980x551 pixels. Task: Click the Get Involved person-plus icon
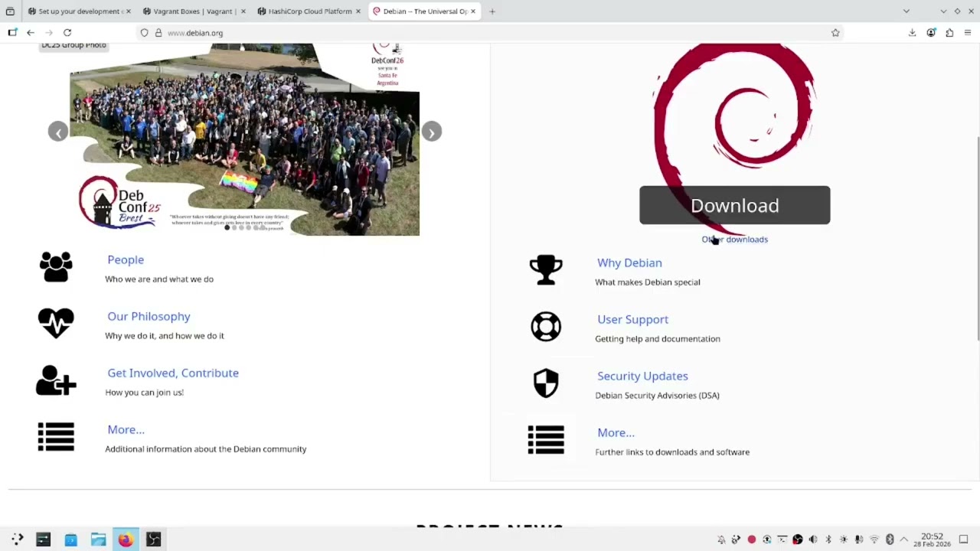[x=56, y=380]
